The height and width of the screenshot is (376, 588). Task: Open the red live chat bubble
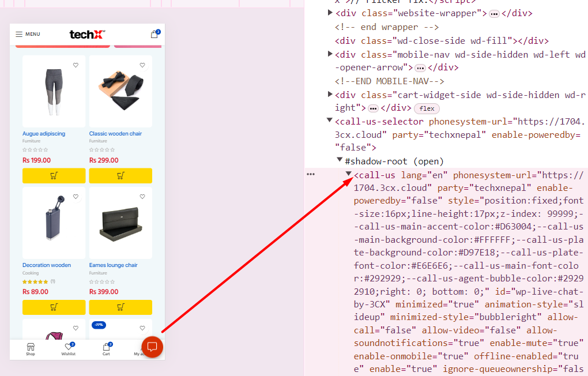[152, 347]
